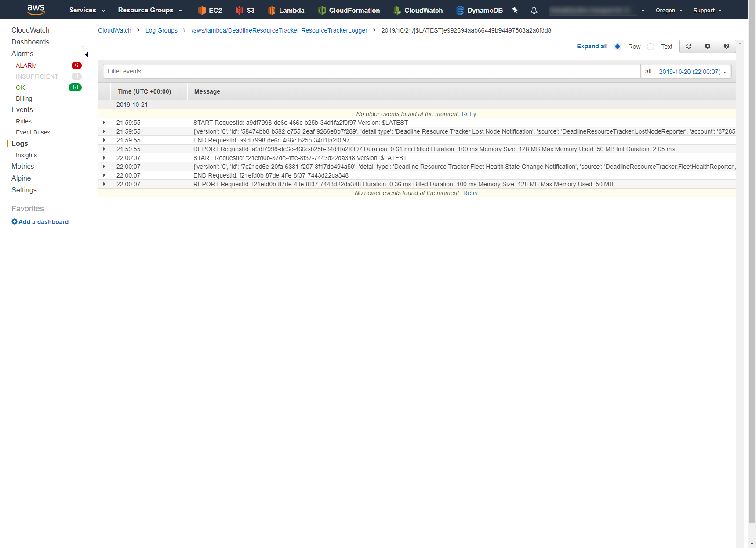
Task: Click Retry next to older events
Action: (x=469, y=114)
